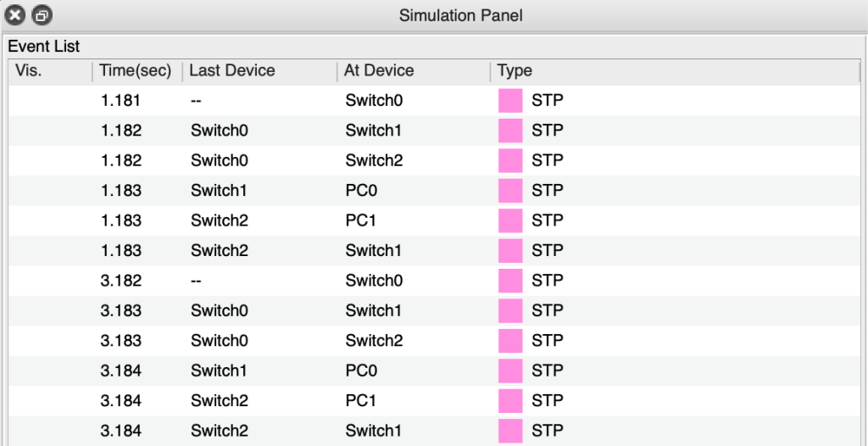Click pink swatch of 3.182 event at Switch0
The height and width of the screenshot is (446, 868).
point(510,281)
